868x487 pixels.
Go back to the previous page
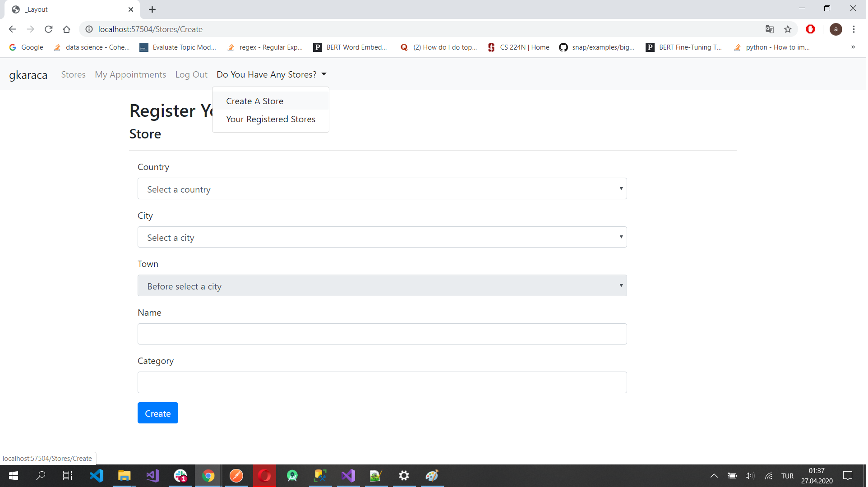[x=12, y=29]
